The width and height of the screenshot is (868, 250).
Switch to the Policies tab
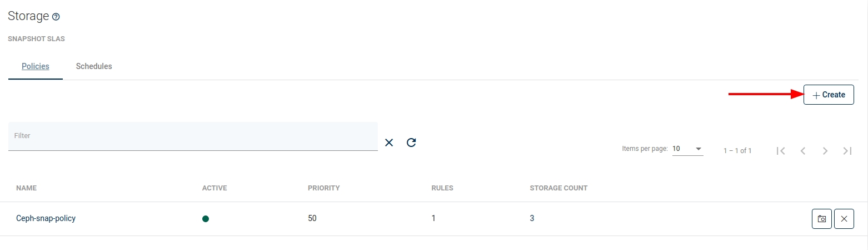(x=36, y=66)
